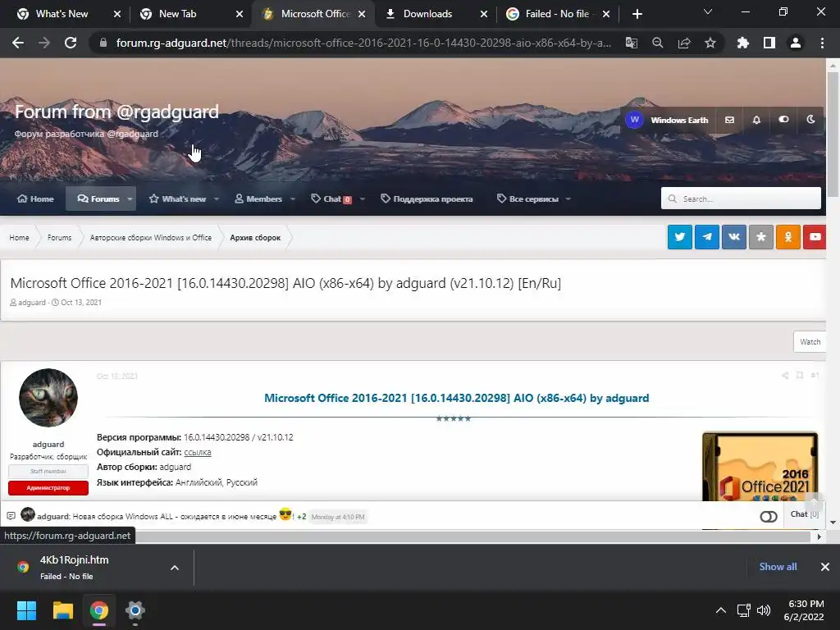Show hidden system tray icons
The height and width of the screenshot is (630, 840).
click(x=721, y=610)
